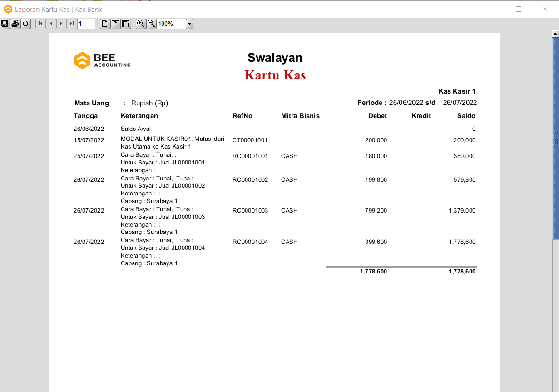
Task: Close the Laporan Kartu Kas window
Action: tap(545, 9)
